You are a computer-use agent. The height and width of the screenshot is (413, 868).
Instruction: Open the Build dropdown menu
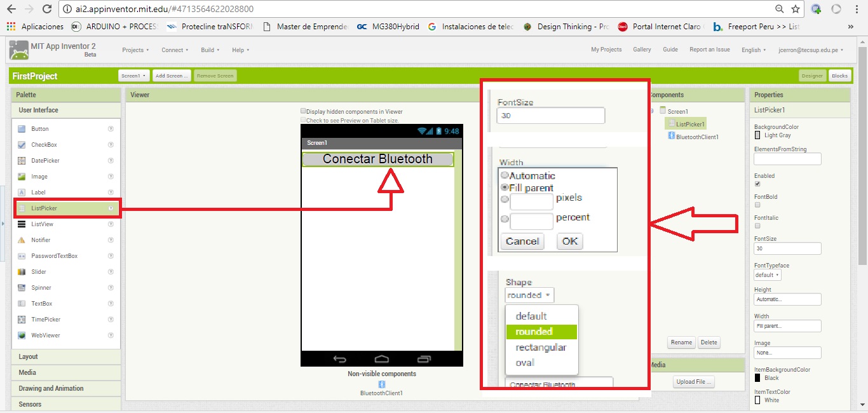point(210,50)
